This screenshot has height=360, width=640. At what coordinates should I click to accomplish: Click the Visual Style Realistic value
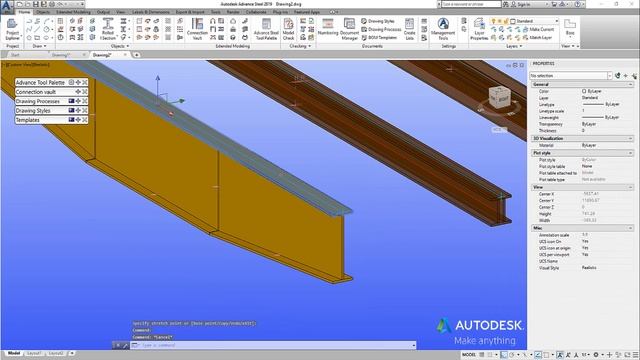point(589,268)
